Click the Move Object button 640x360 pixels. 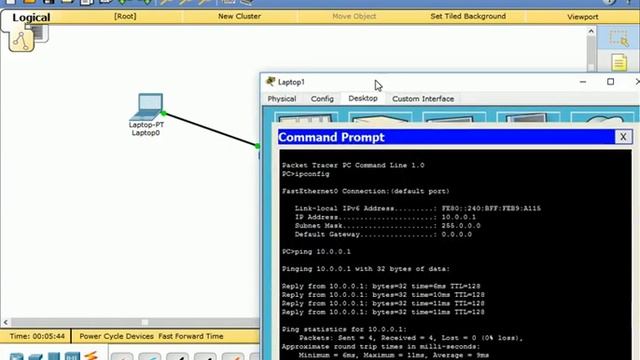coord(354,16)
